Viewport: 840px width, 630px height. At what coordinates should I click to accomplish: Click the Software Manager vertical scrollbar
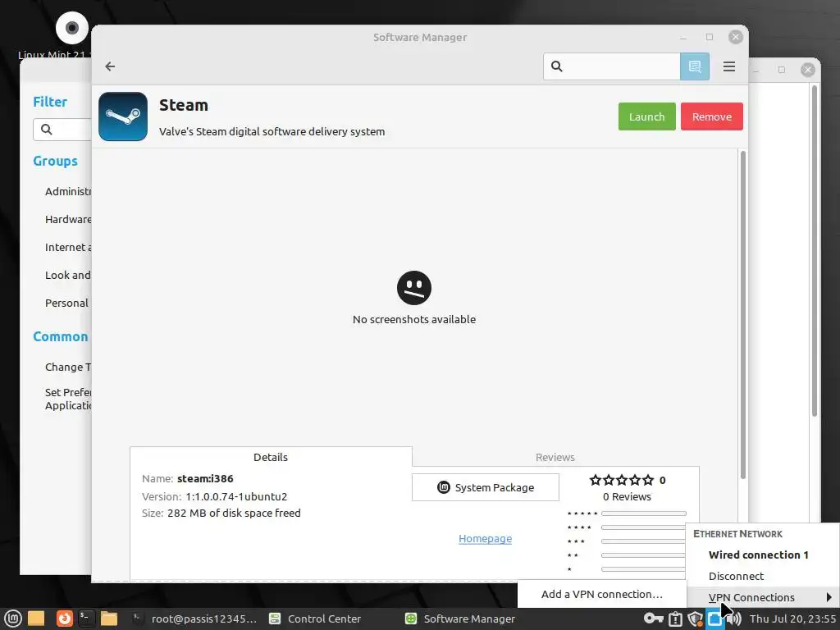click(742, 315)
